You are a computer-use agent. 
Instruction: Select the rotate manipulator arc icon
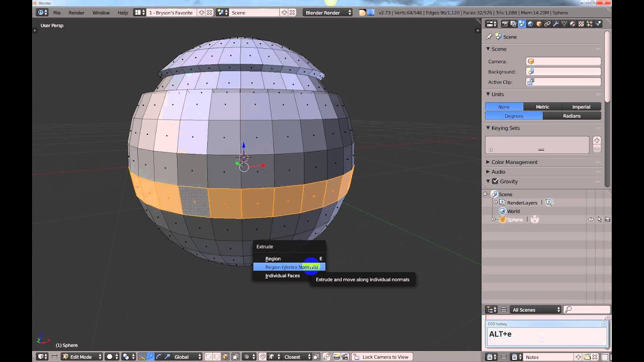click(x=158, y=357)
